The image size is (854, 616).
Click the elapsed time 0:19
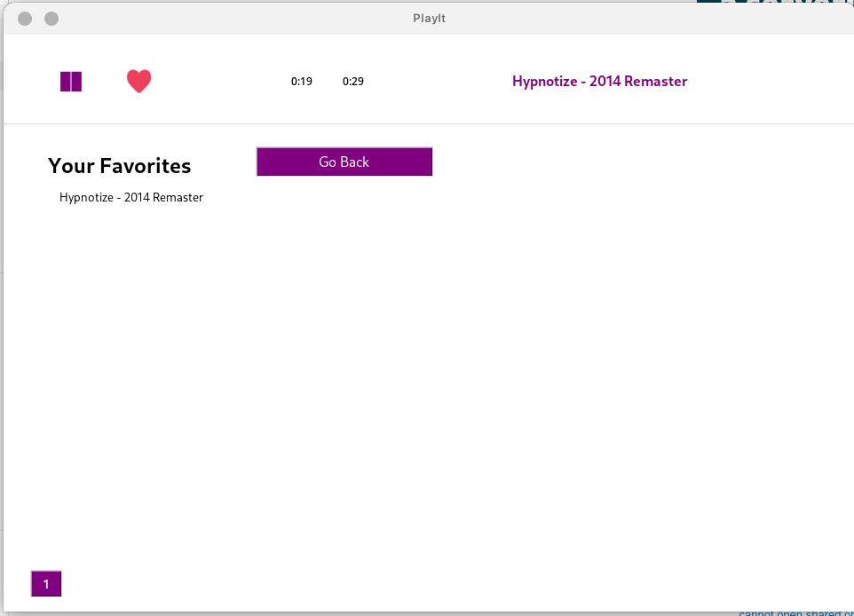pos(302,81)
